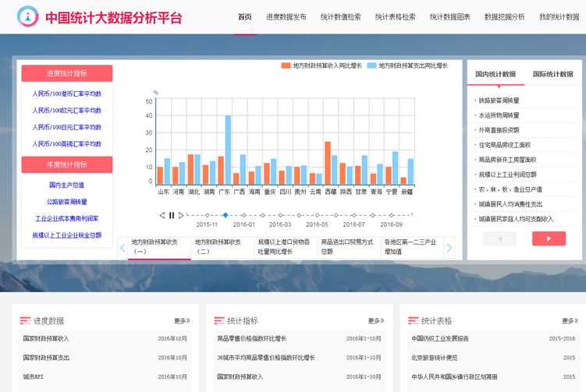Viewport: 586px width, 392px height.
Task: Open 铁路旅客周转量 list item
Action: coord(499,101)
